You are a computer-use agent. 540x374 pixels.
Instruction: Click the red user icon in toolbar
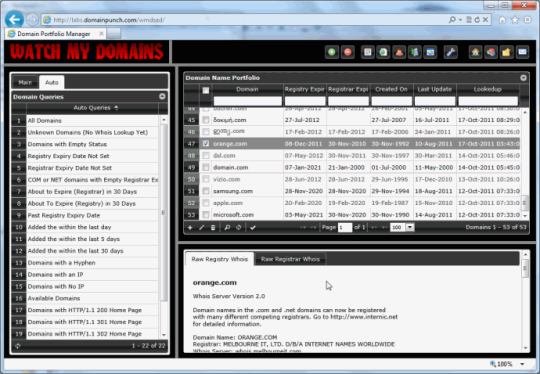coord(399,52)
